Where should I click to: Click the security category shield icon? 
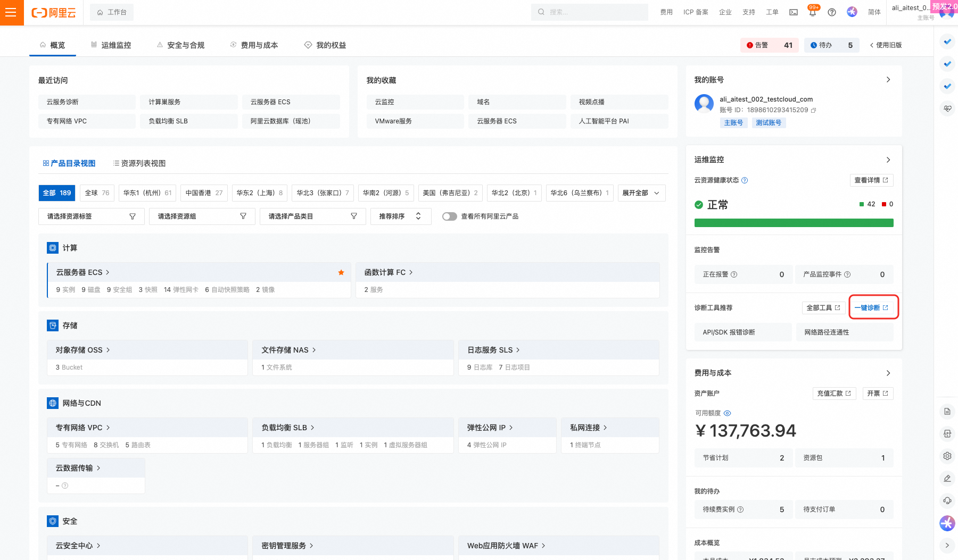pos(53,521)
